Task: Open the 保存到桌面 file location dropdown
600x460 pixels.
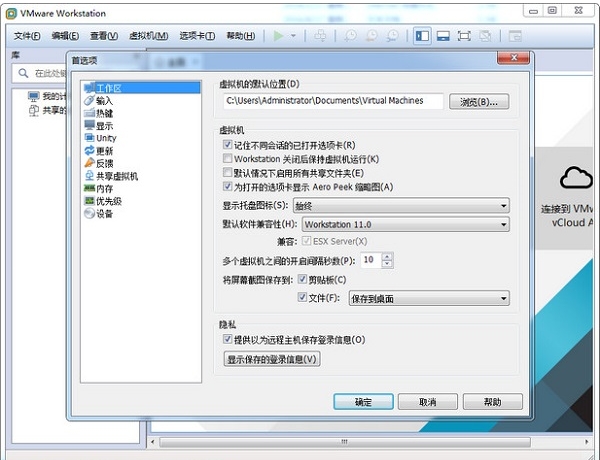Action: (429, 298)
